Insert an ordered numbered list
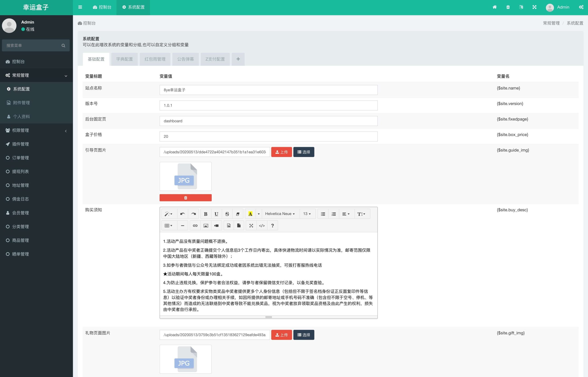 tap(334, 214)
